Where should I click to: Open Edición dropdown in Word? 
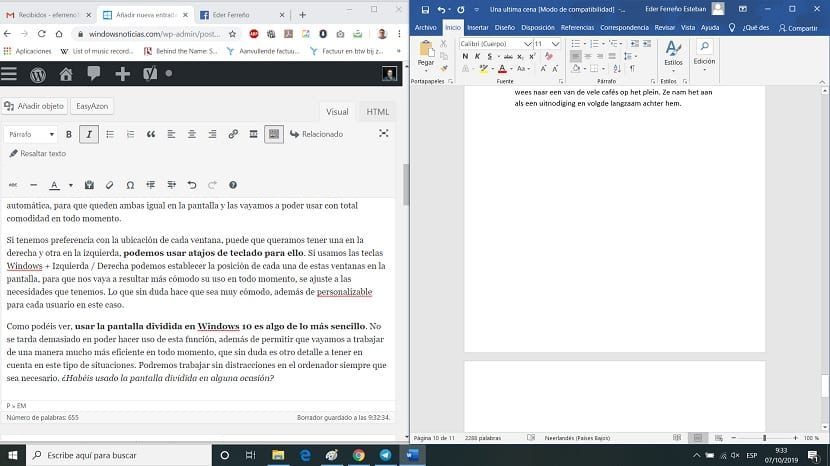point(704,55)
